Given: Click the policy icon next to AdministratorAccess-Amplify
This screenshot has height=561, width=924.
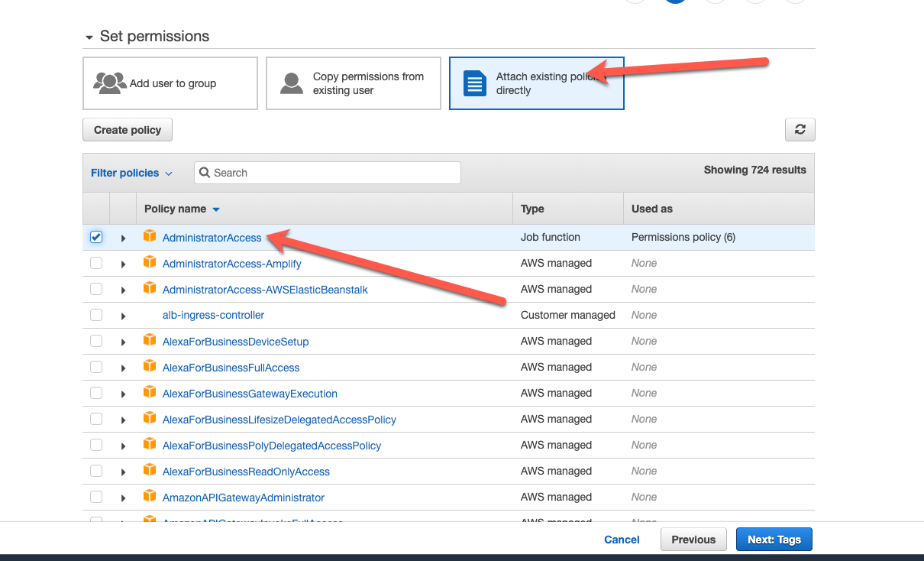Looking at the screenshot, I should click(150, 262).
